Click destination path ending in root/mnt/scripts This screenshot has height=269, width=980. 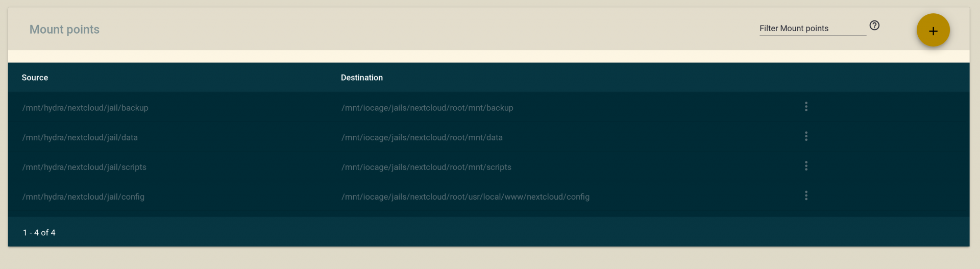tap(426, 167)
